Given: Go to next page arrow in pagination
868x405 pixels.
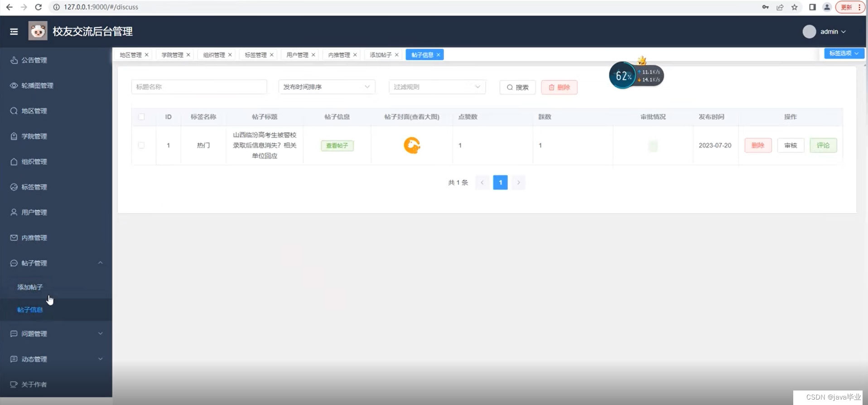Looking at the screenshot, I should click(x=518, y=183).
